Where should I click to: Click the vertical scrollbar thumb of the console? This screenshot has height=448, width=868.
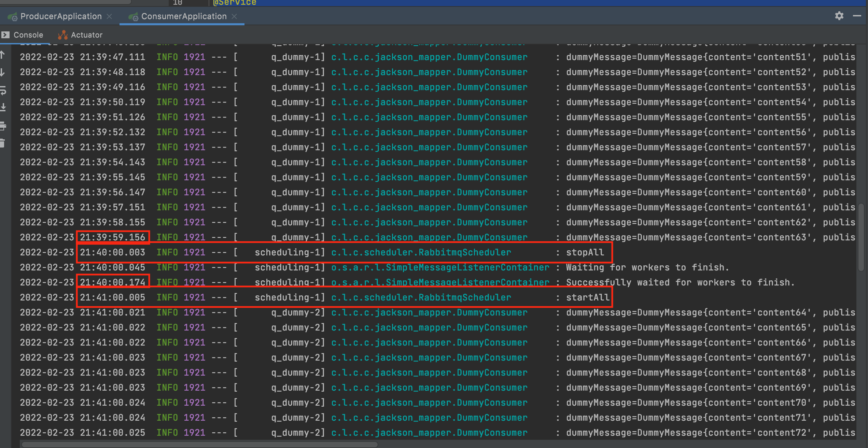(862, 237)
